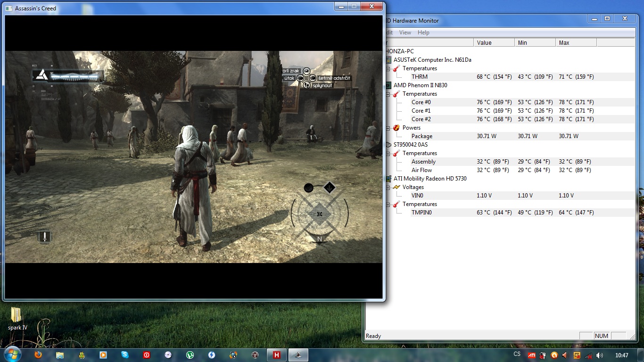Click the thermometer icon under ST950042 0AS
The height and width of the screenshot is (362, 644).
click(x=396, y=153)
